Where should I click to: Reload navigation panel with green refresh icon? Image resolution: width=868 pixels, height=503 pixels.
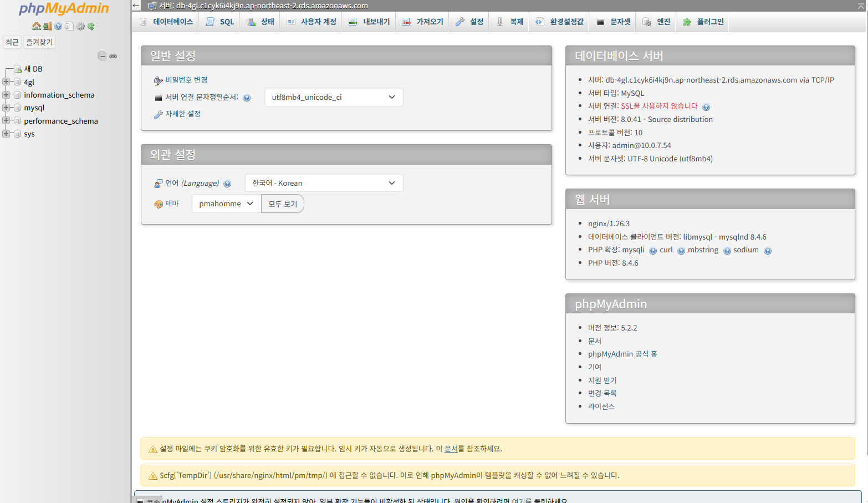[x=91, y=26]
